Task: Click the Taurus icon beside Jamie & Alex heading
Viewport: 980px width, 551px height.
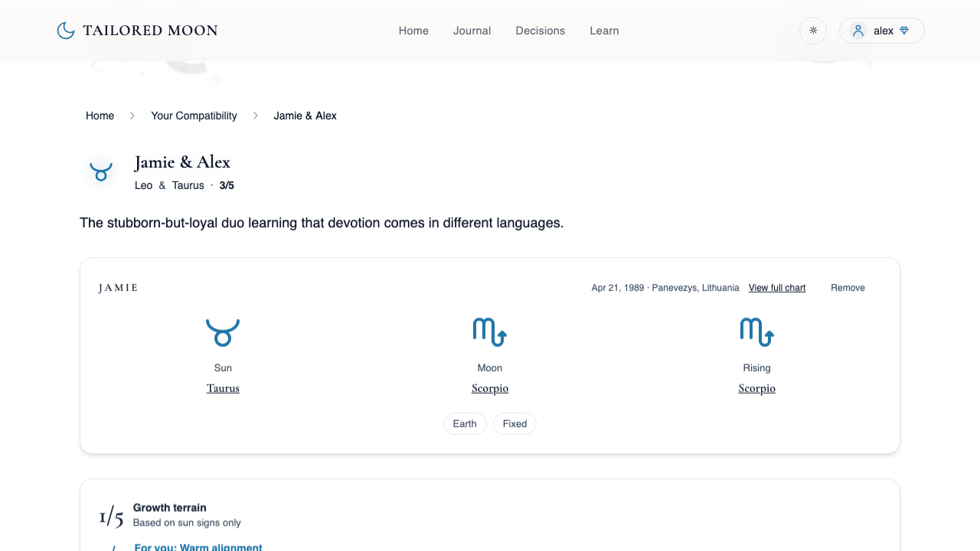Action: pos(100,171)
